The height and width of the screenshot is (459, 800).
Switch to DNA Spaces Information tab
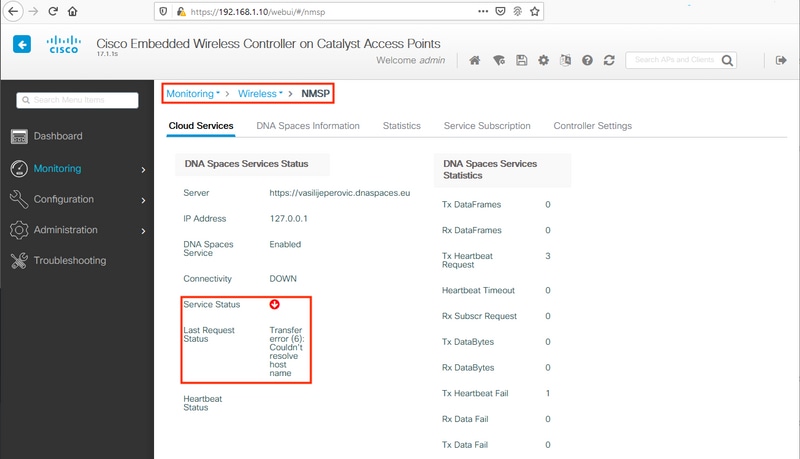click(x=308, y=126)
